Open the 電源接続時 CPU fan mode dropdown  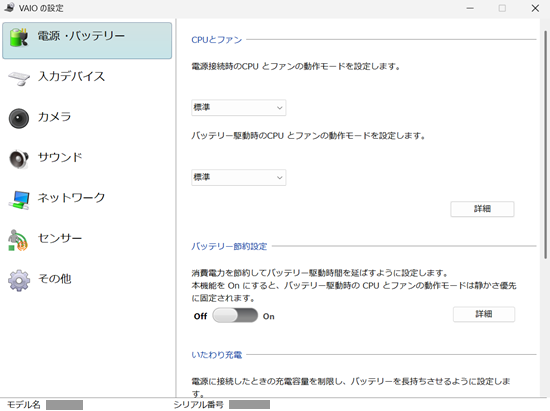239,108
